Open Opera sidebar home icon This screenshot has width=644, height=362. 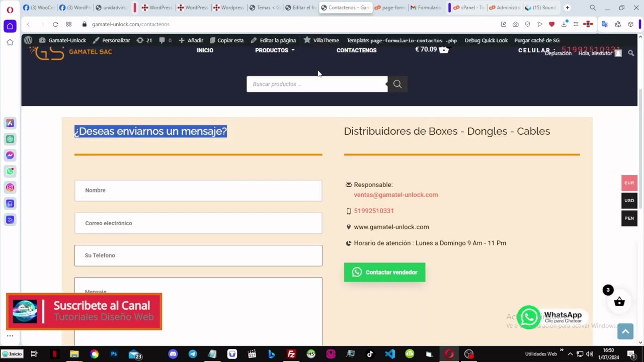click(x=10, y=26)
